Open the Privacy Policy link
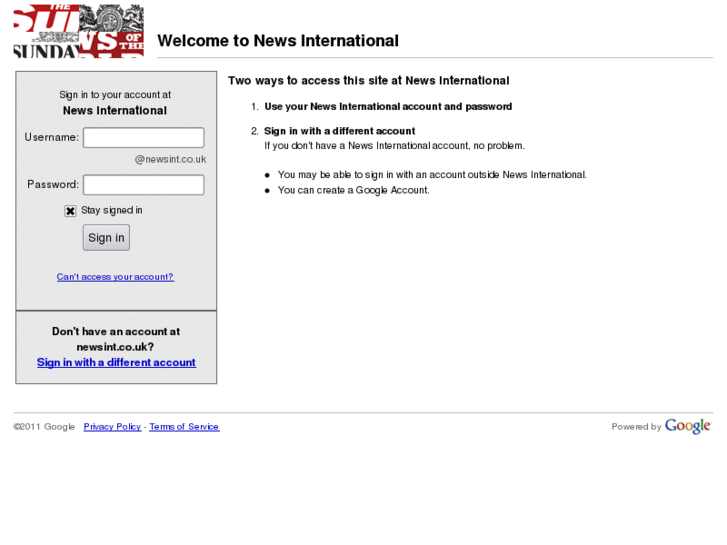 coord(112,427)
